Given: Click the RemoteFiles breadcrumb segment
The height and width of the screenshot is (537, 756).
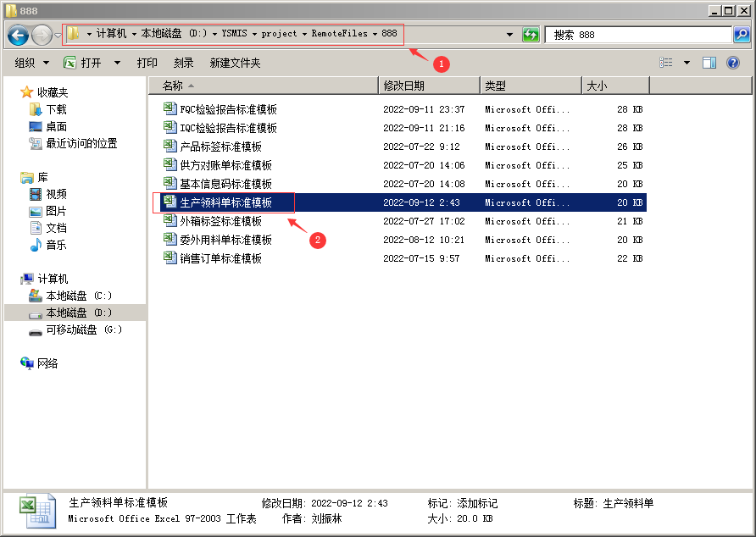Looking at the screenshot, I should [339, 33].
